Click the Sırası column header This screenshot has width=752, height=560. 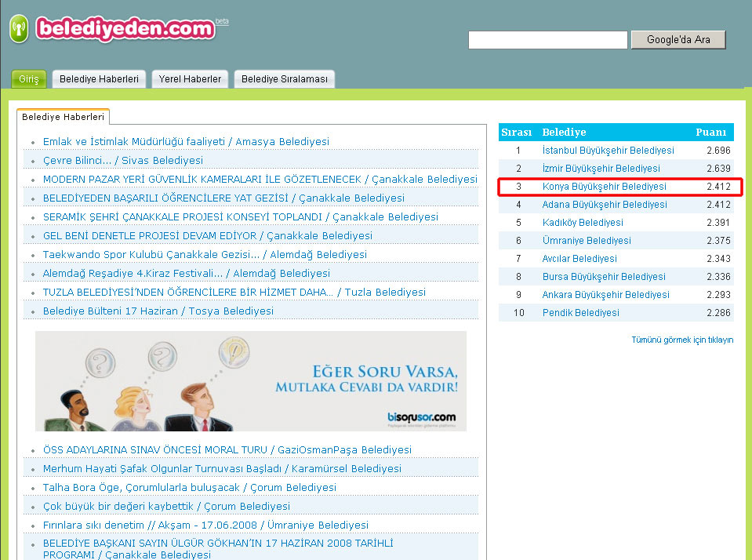517,132
